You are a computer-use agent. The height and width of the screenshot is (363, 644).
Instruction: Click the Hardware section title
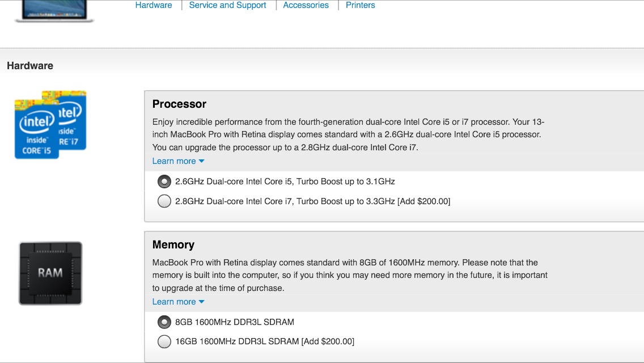[30, 66]
